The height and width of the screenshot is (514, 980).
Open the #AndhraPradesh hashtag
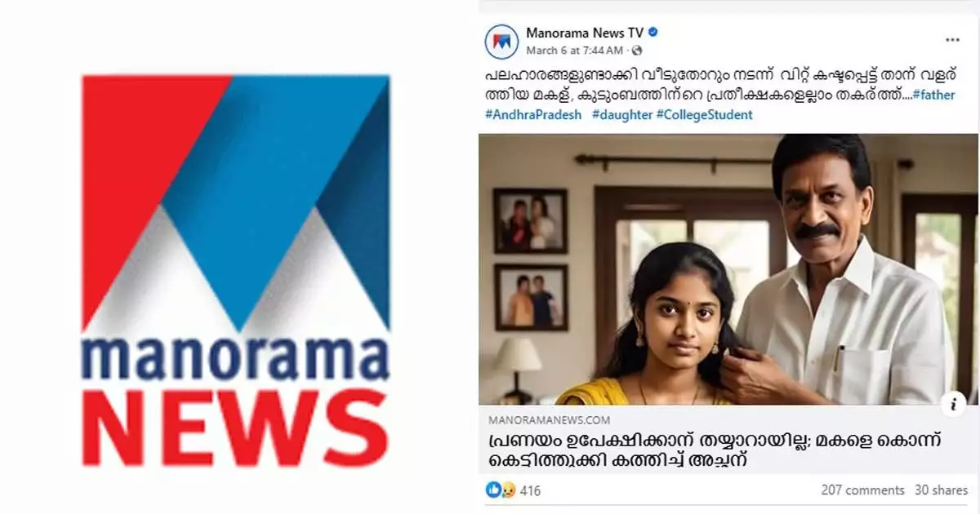tap(533, 115)
